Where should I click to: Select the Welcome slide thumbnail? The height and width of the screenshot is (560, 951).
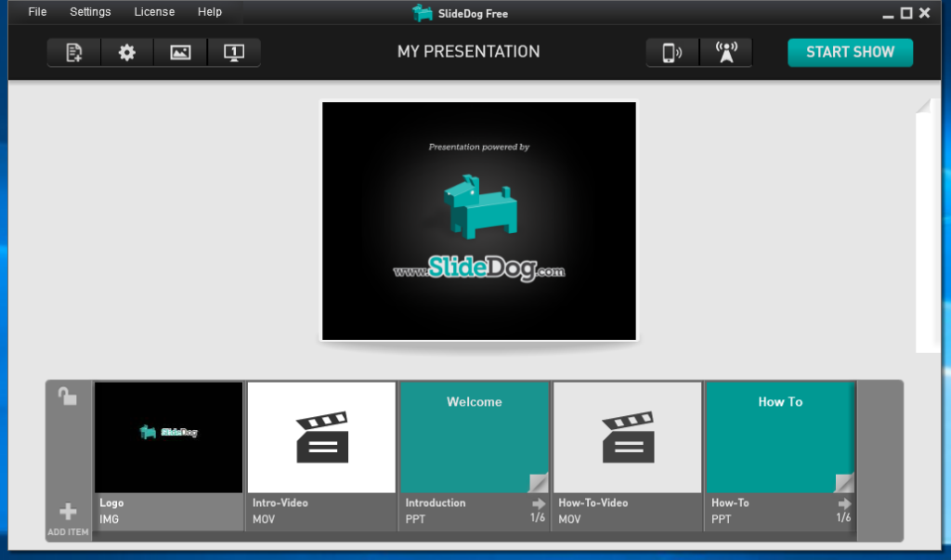click(x=474, y=436)
